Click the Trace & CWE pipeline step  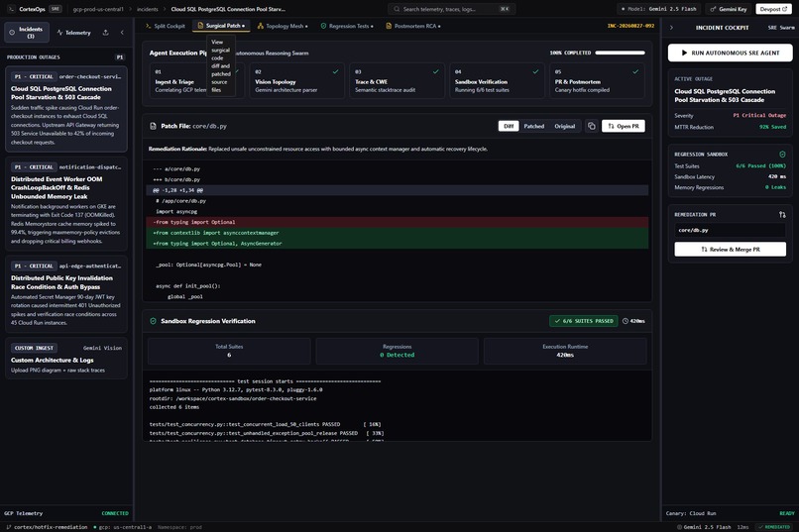397,80
